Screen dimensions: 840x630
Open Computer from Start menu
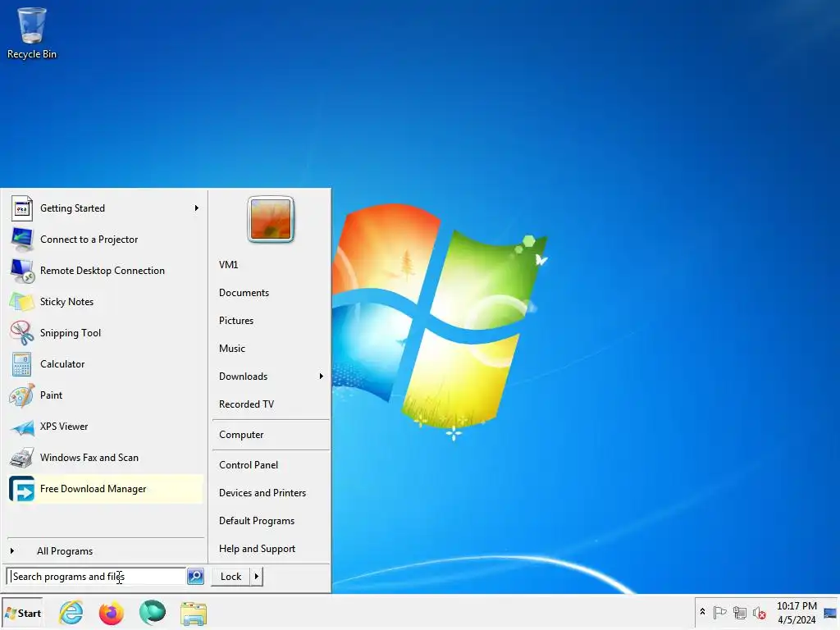[x=241, y=435]
